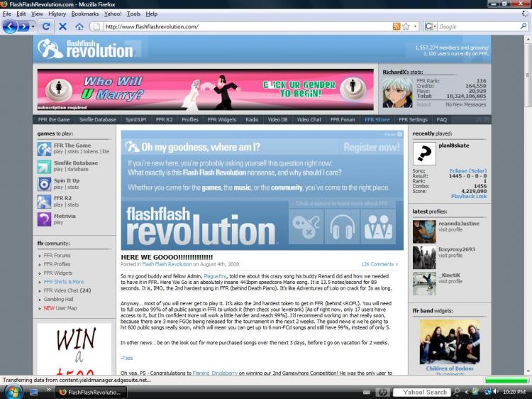
Task: Open Simfile Database nav tab
Action: [98, 119]
